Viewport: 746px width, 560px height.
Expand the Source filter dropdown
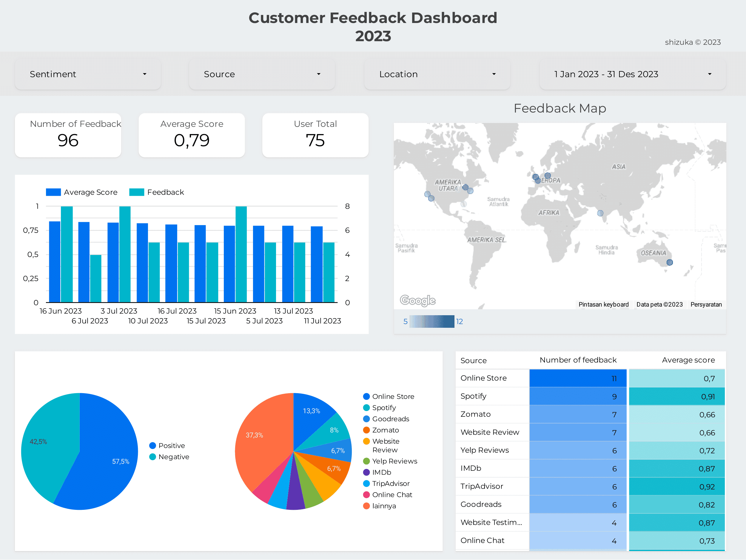click(x=262, y=74)
